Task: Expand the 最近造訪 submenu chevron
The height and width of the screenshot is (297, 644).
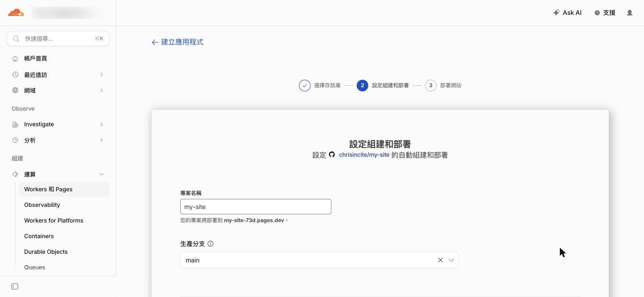Action: pyautogui.click(x=101, y=74)
